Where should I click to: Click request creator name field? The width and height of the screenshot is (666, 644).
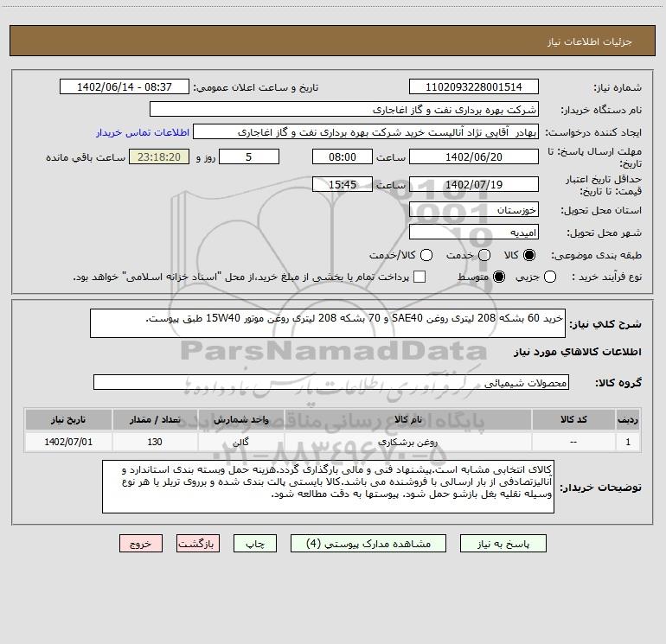(x=366, y=132)
